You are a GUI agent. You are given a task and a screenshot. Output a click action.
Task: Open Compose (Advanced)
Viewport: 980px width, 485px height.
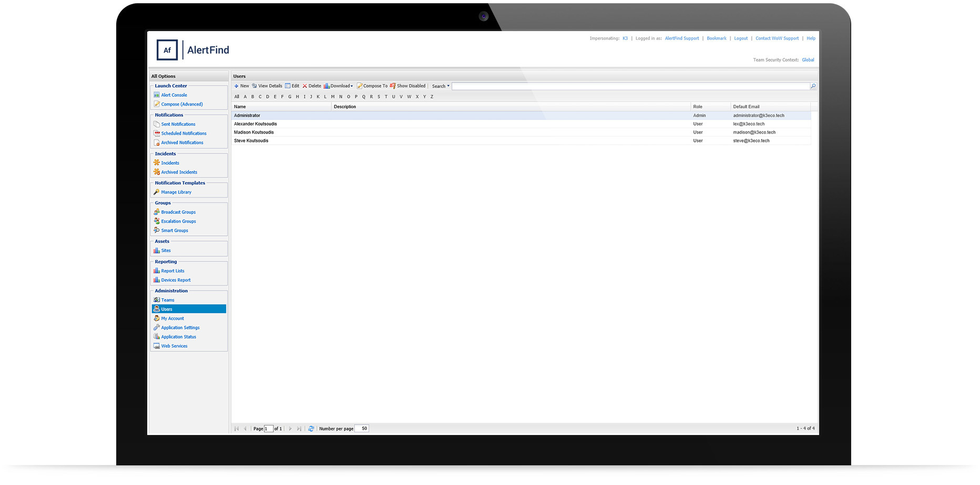182,104
